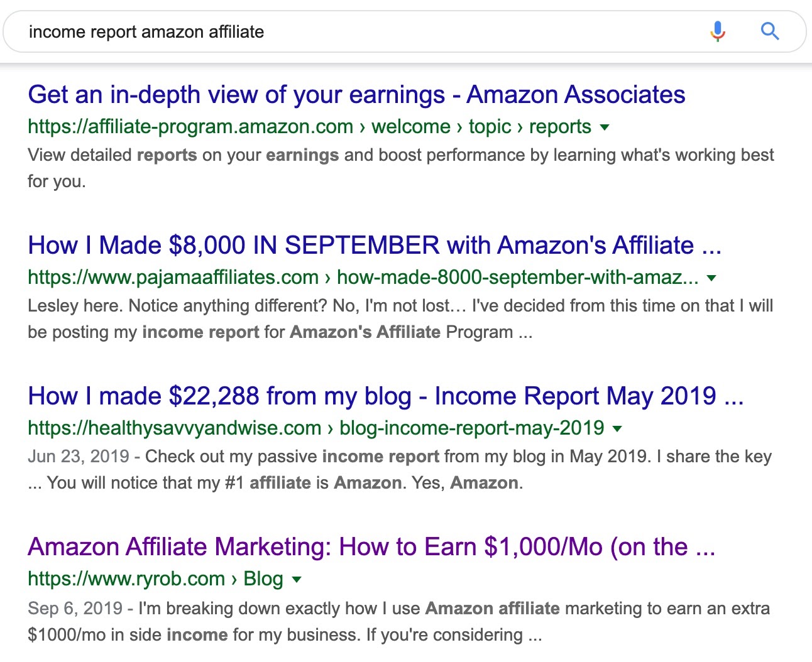Open the $8,000 September income report result

click(375, 246)
